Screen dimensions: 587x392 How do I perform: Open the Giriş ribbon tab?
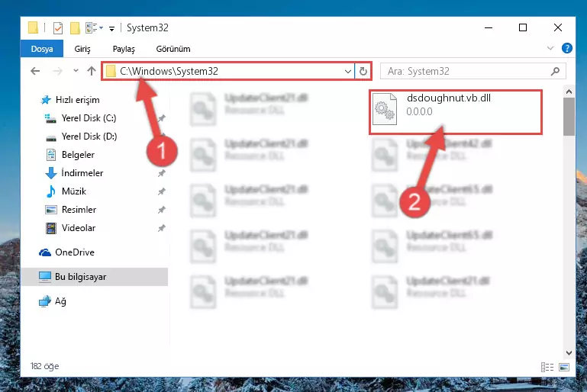tap(82, 49)
